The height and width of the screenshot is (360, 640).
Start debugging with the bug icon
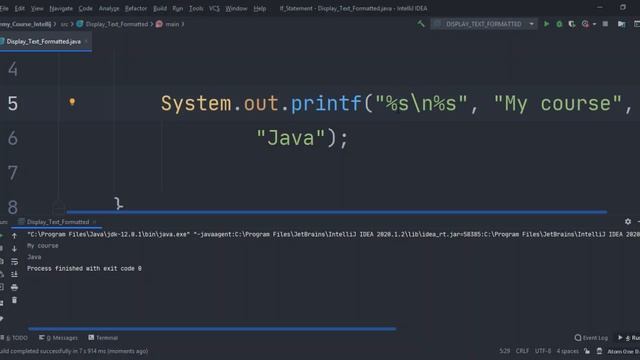[x=559, y=24]
